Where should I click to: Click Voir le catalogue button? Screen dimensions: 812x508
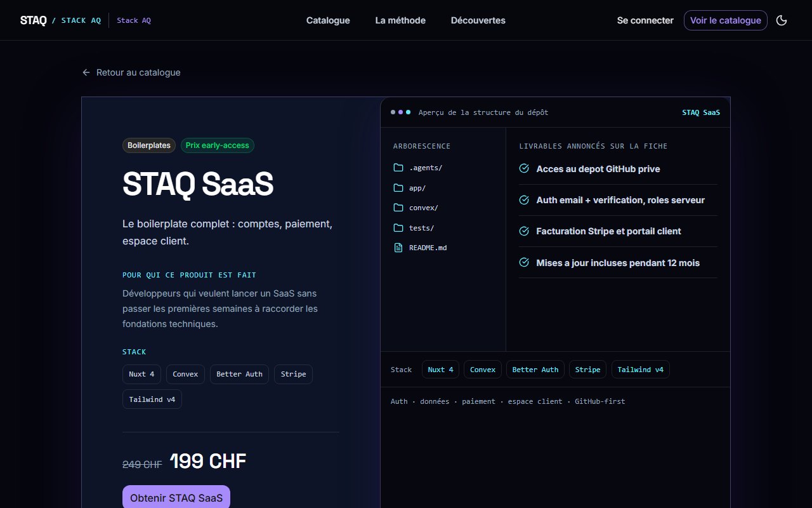pos(726,20)
